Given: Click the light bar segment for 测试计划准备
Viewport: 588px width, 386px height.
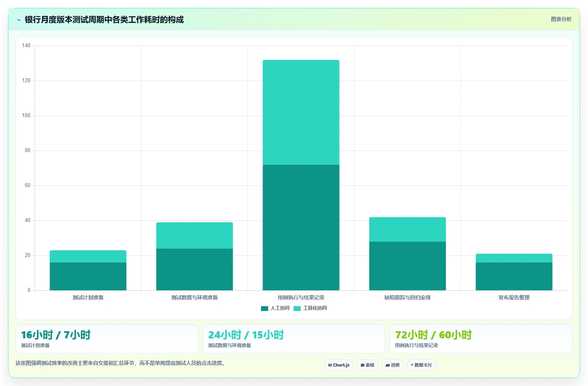Looking at the screenshot, I should [x=88, y=257].
